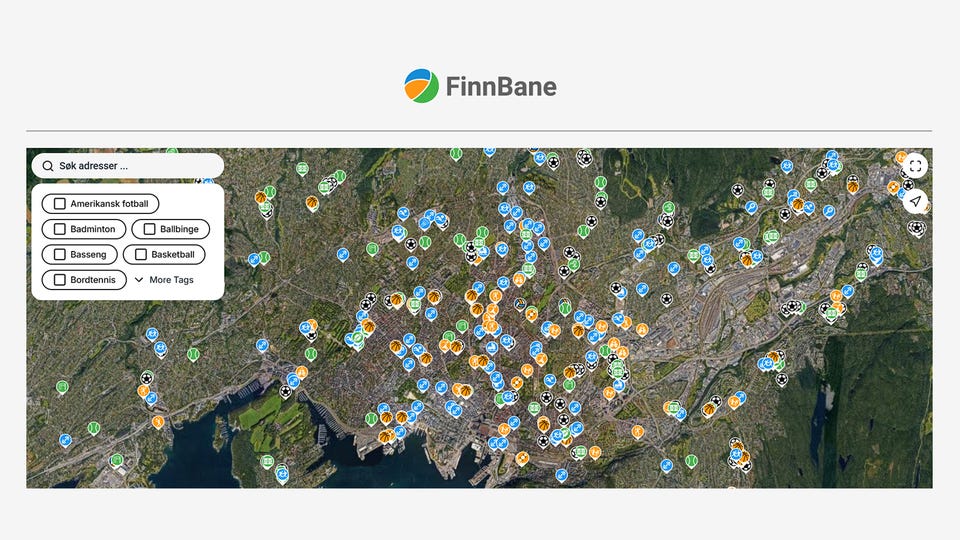
Task: Open the green tennis marker at the map's top edge center
Action: tap(456, 154)
